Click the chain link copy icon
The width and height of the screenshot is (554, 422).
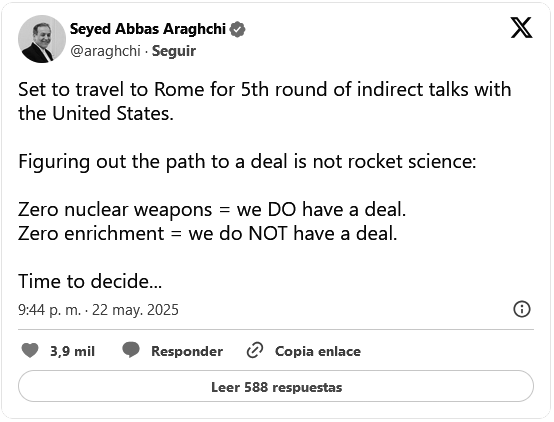pyautogui.click(x=255, y=351)
